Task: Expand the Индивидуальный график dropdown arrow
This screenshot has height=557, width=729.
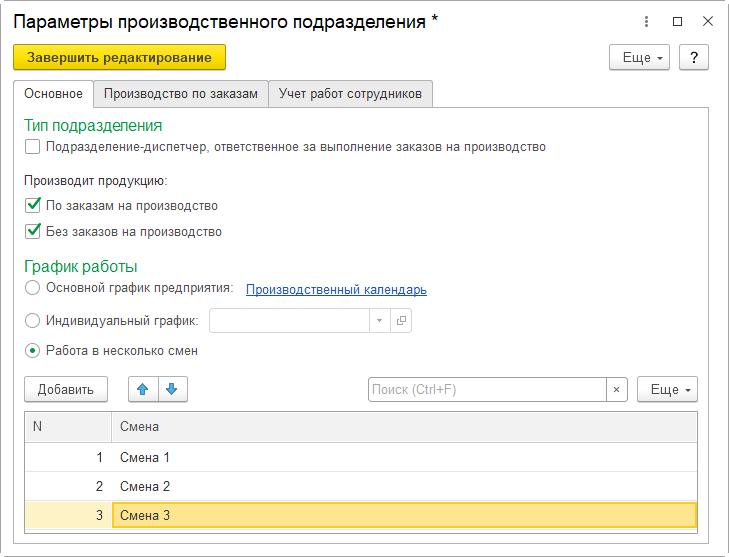Action: pyautogui.click(x=380, y=321)
